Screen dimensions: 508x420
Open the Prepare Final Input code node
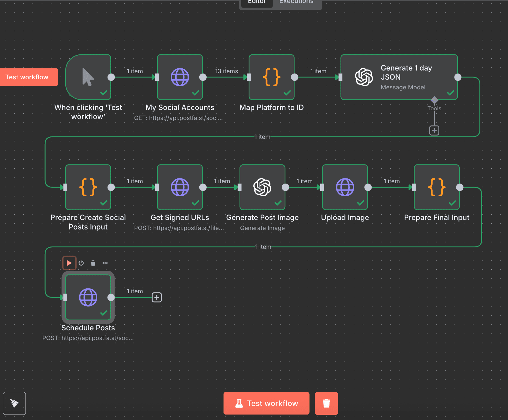click(437, 187)
